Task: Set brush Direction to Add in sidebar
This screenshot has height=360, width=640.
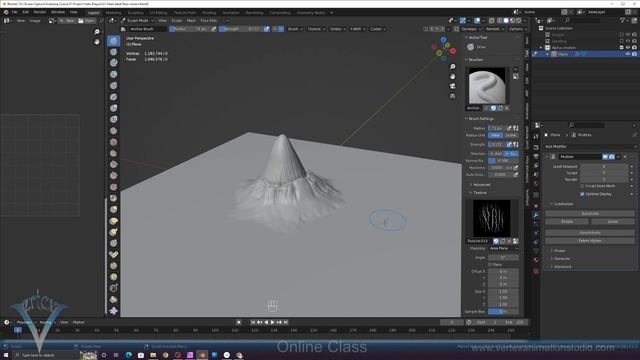Action: [x=496, y=153]
